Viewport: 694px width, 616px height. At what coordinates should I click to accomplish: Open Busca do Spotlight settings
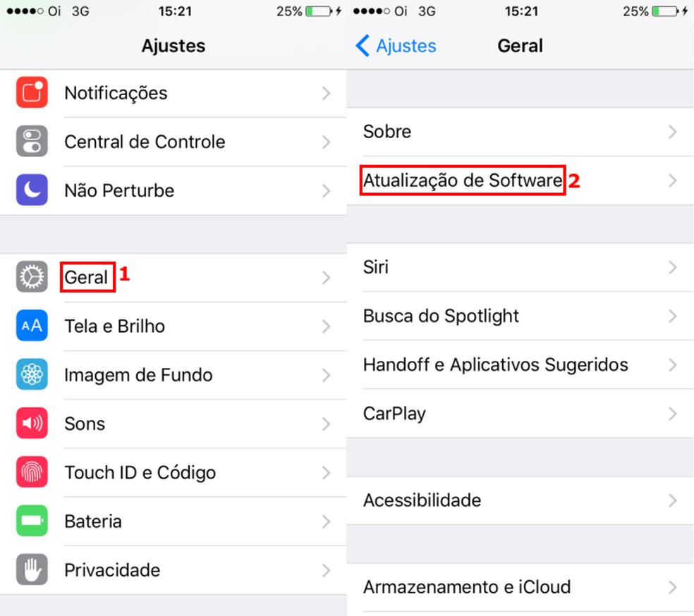click(441, 316)
